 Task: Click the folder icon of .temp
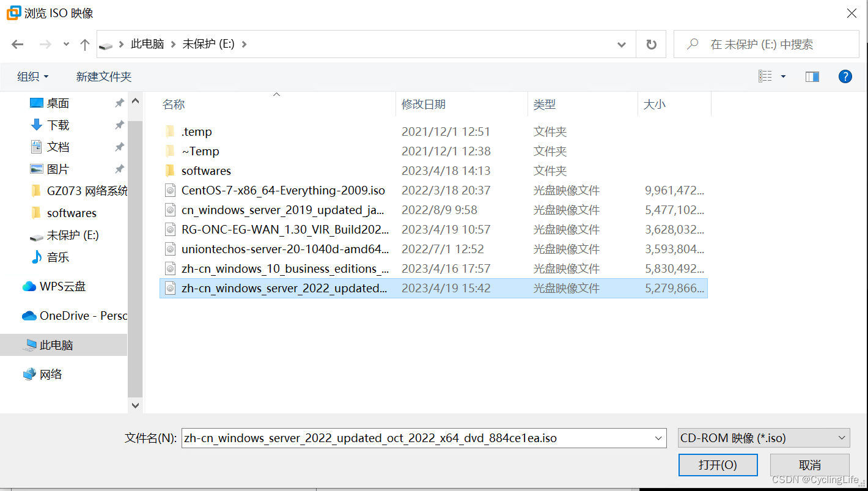click(x=171, y=131)
